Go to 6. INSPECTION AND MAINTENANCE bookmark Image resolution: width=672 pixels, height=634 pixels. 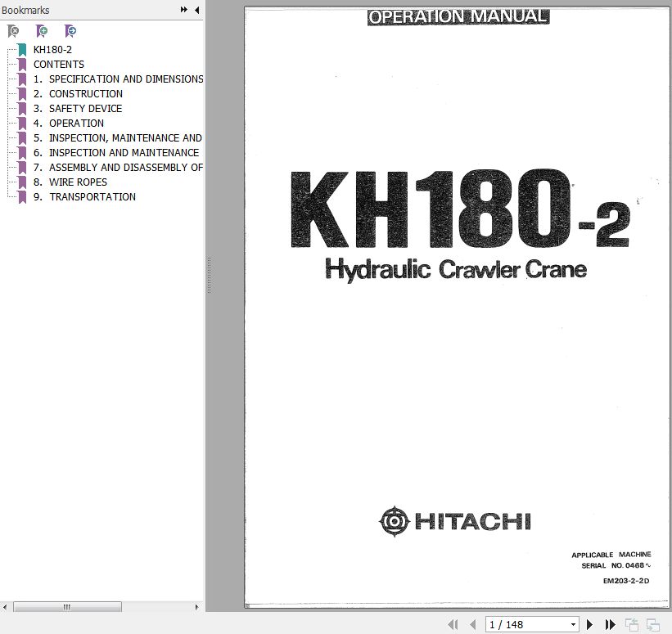[116, 152]
